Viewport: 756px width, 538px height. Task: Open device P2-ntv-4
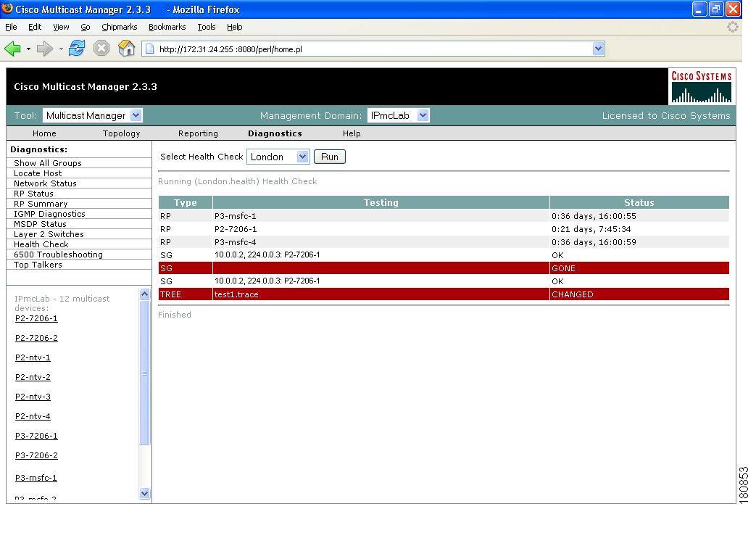(33, 416)
